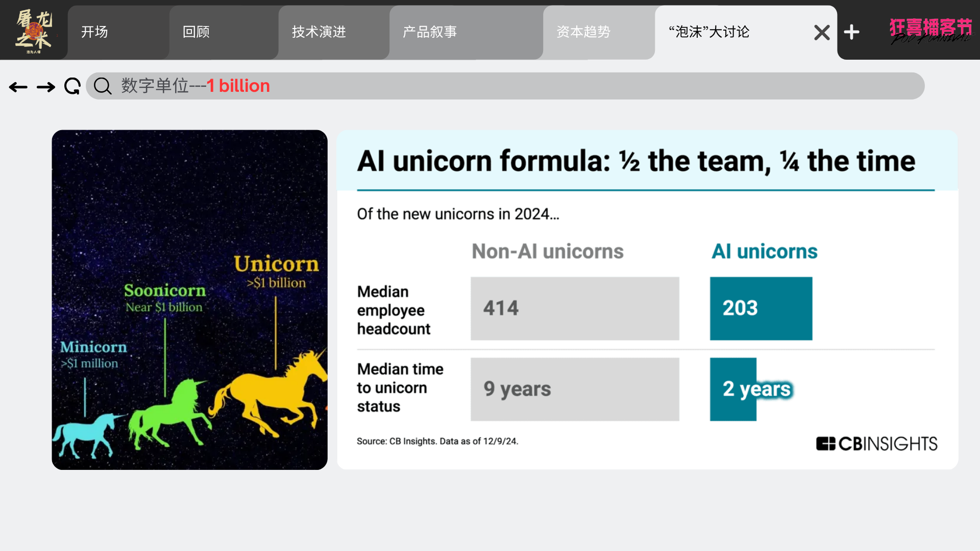Close the "泡沫"大讨论 tab
Screen dimensions: 980x551
click(x=821, y=33)
